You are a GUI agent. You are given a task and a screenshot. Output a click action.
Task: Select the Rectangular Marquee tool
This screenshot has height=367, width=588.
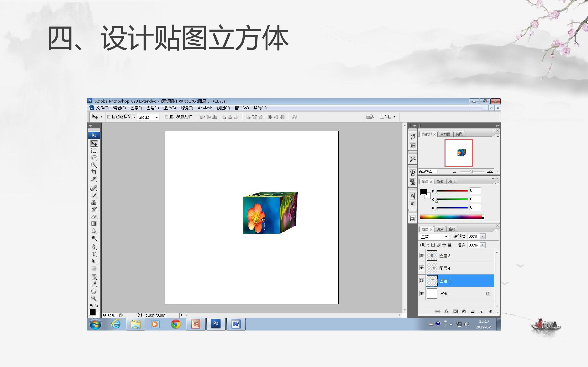(94, 150)
